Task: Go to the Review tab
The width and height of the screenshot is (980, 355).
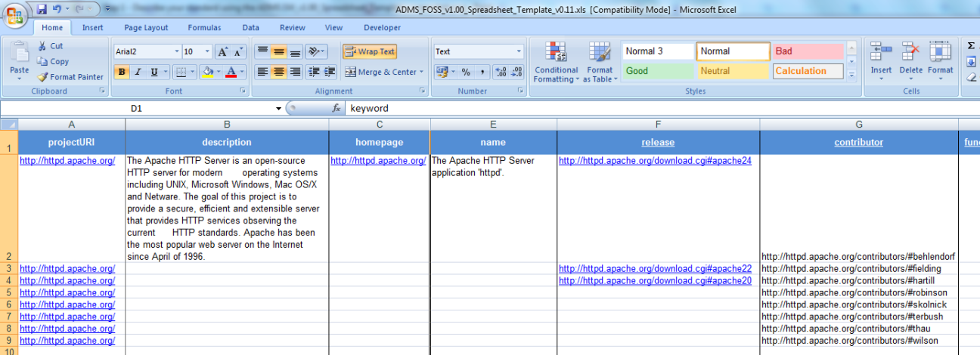Action: (x=293, y=27)
